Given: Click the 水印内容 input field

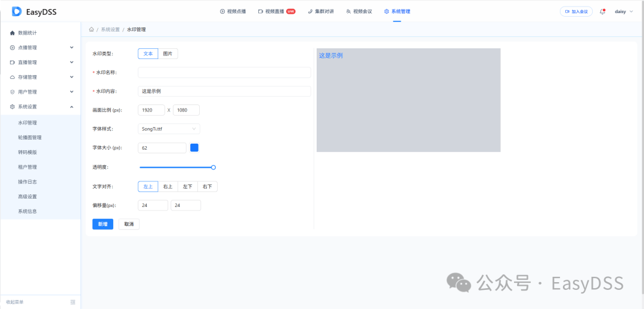Looking at the screenshot, I should coord(224,91).
